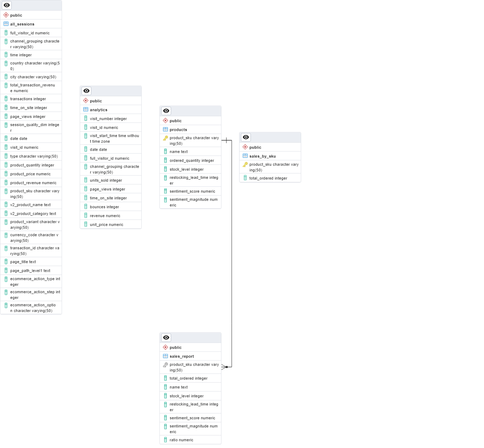Select the revenue numeric column in analytics
This screenshot has width=484, height=448.
tap(106, 215)
